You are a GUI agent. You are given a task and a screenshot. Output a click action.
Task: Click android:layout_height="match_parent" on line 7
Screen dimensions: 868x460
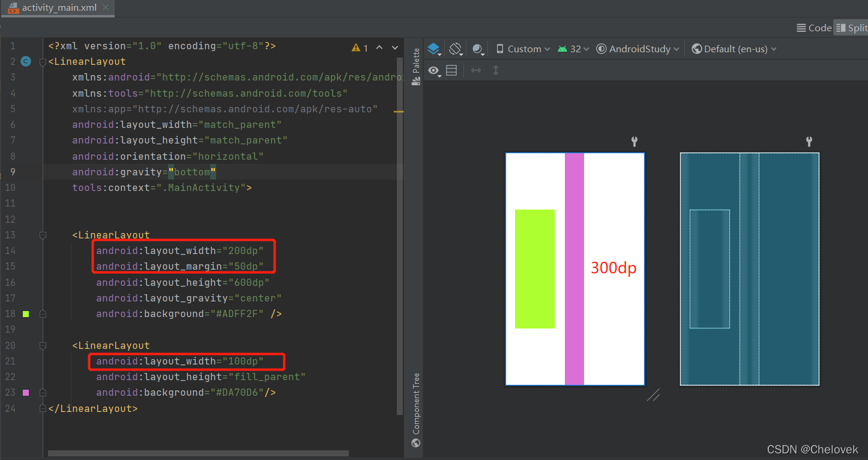point(180,141)
